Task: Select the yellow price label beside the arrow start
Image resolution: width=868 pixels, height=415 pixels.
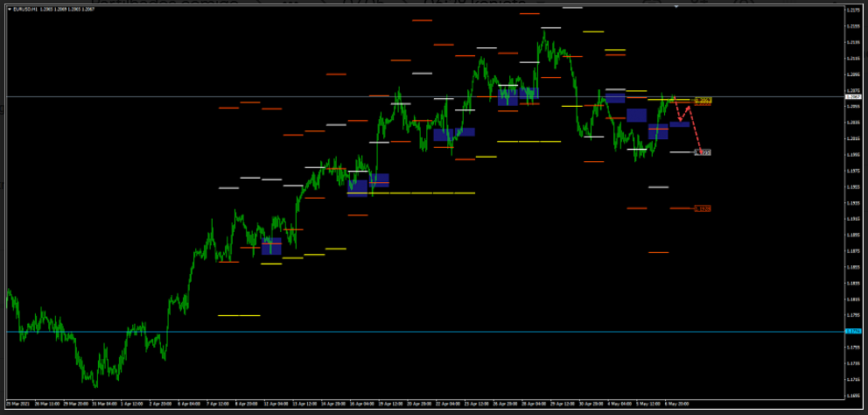Action: point(702,102)
